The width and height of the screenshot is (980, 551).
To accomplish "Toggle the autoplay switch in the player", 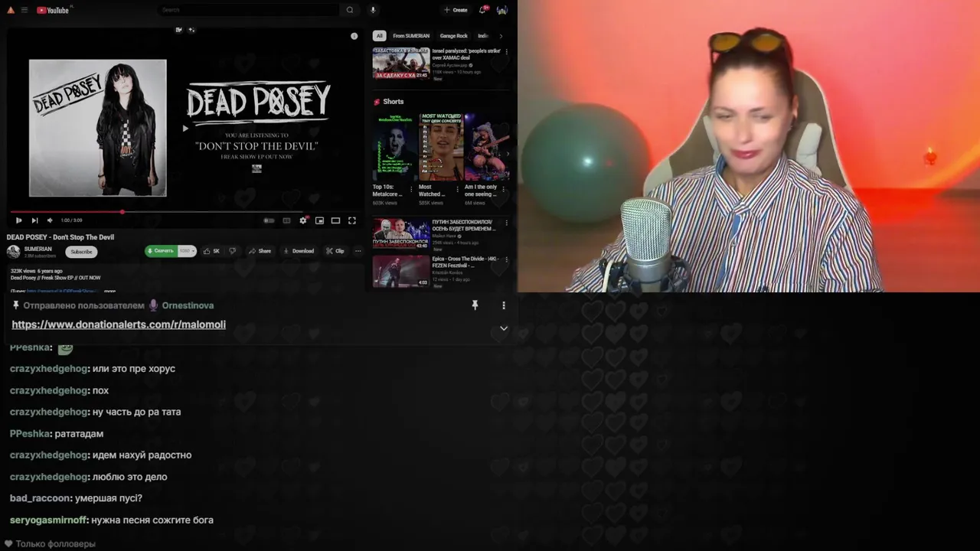I will click(269, 220).
